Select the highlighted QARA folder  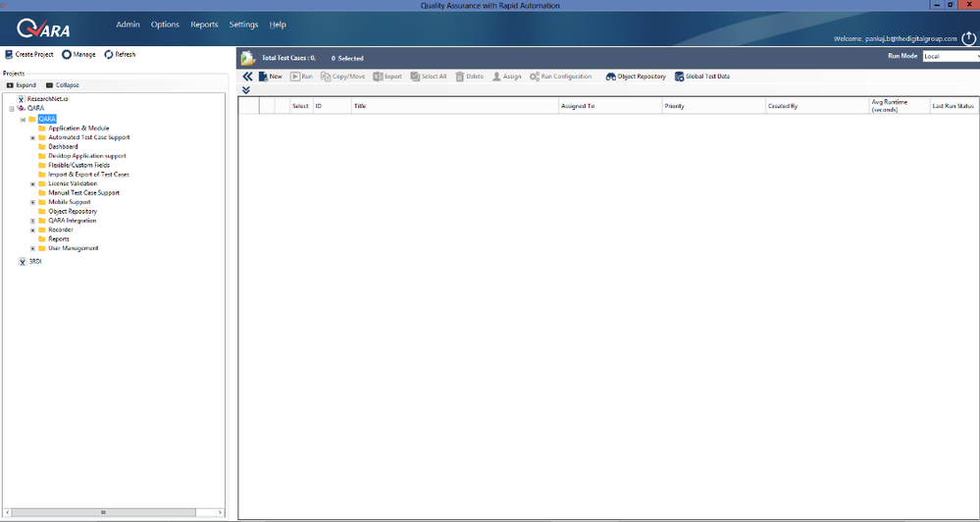[x=47, y=119]
